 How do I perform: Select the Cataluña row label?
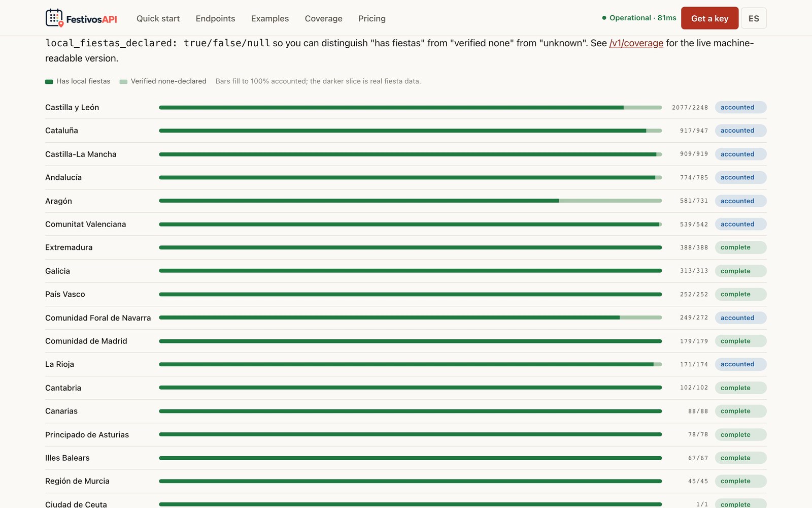[61, 131]
